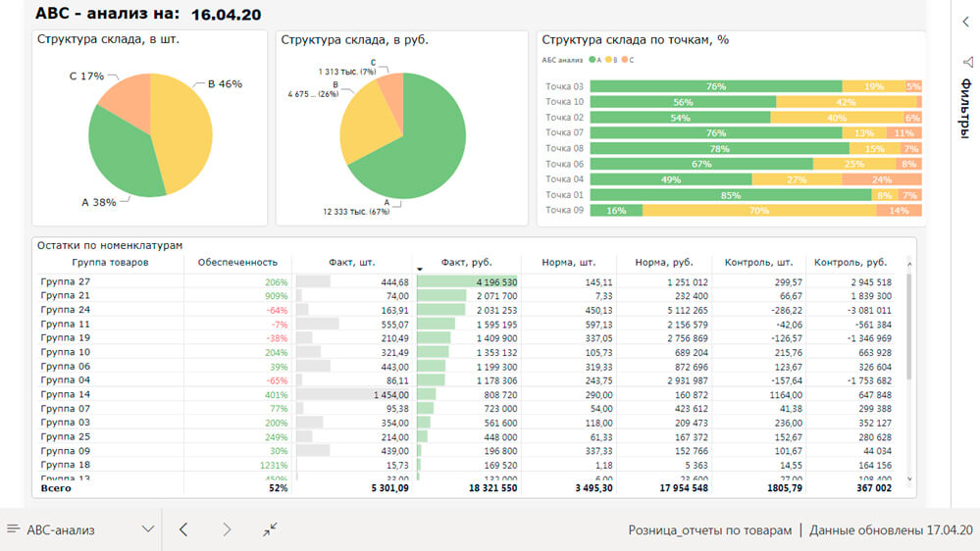Viewport: 980px width, 551px height.
Task: Sort table by Факт, шт. column
Action: (x=352, y=263)
